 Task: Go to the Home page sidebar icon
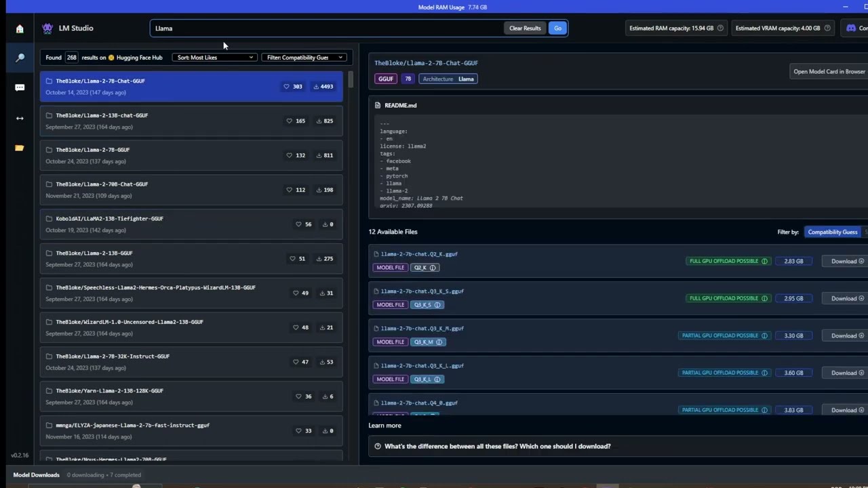(x=20, y=28)
